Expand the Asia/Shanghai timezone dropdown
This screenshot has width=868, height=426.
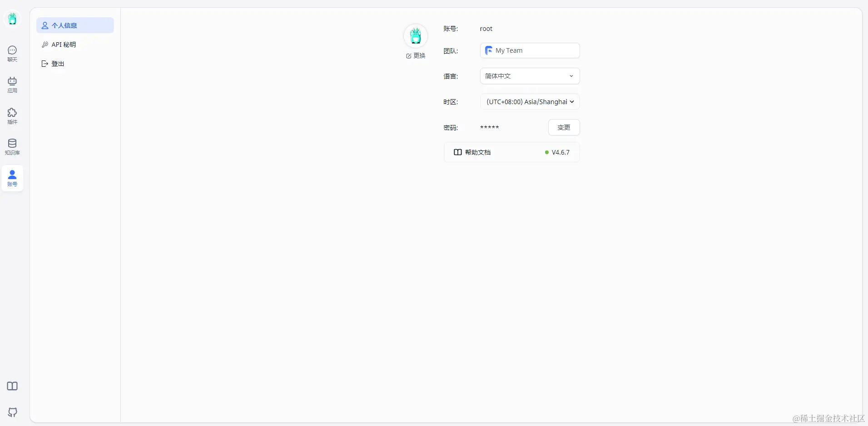click(529, 101)
